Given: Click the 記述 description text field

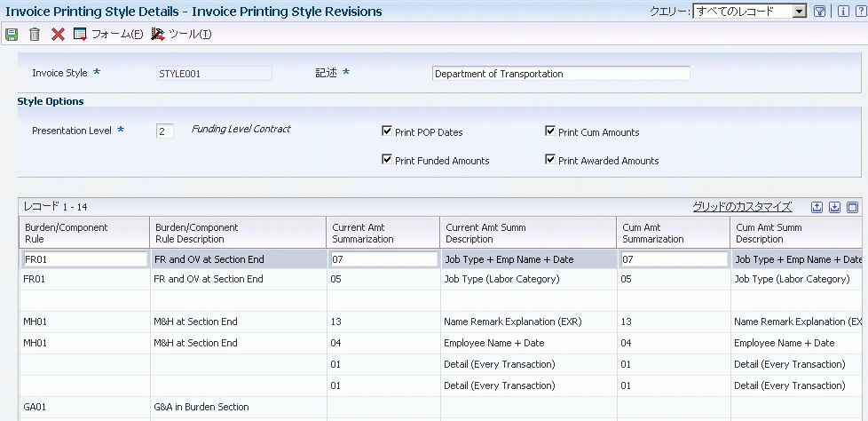Looking at the screenshot, I should pyautogui.click(x=560, y=74).
